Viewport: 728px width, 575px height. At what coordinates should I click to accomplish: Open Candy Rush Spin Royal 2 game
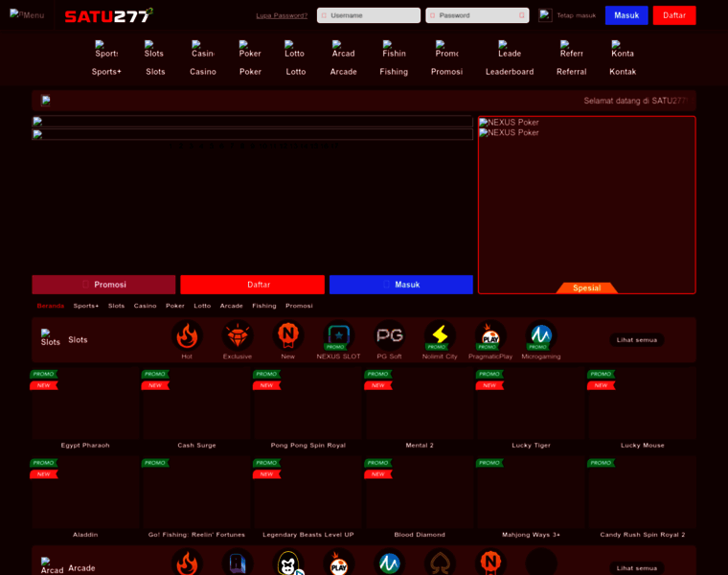point(643,493)
